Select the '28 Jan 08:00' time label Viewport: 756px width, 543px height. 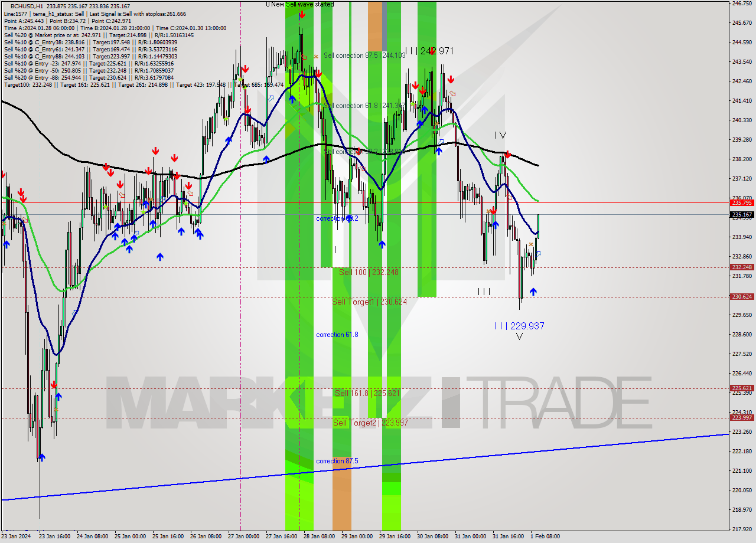tap(319, 537)
